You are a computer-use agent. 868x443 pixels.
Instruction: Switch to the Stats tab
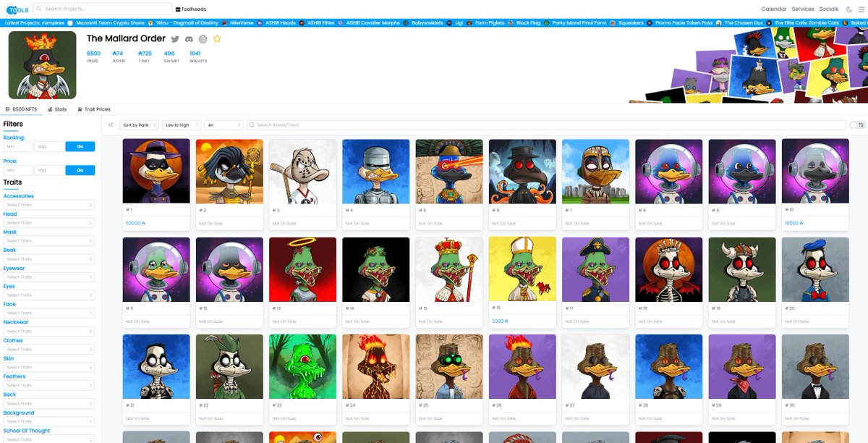57,109
